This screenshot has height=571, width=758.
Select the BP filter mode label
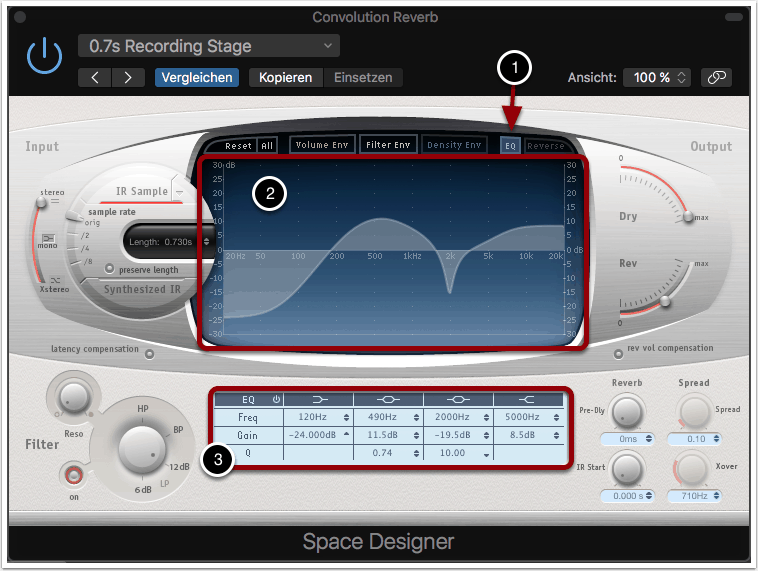[x=178, y=430]
